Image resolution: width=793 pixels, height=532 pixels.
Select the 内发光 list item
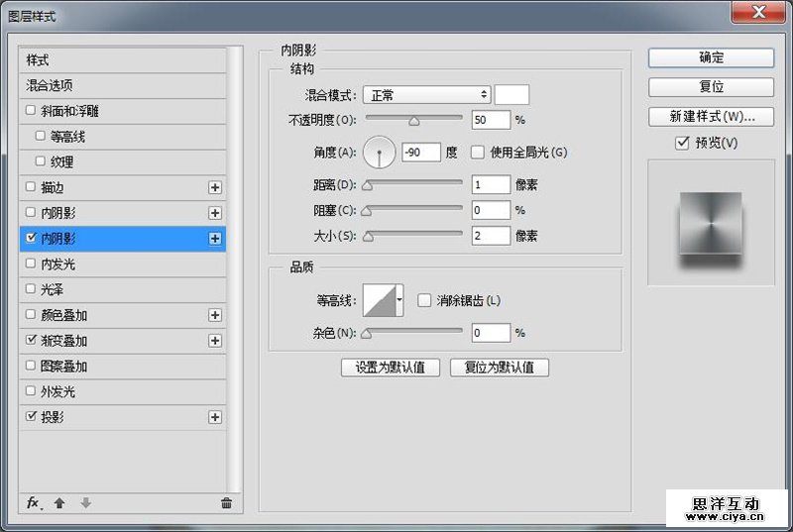coord(57,265)
